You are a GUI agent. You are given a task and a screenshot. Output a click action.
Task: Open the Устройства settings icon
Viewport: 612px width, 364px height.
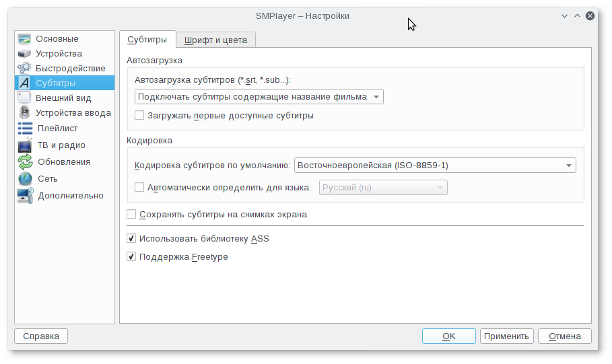[24, 54]
